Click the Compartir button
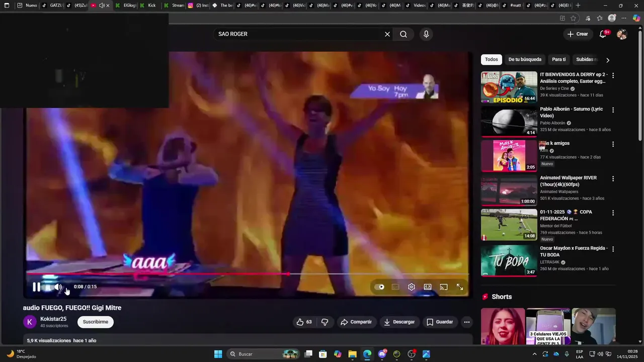644x362 pixels. click(x=356, y=322)
